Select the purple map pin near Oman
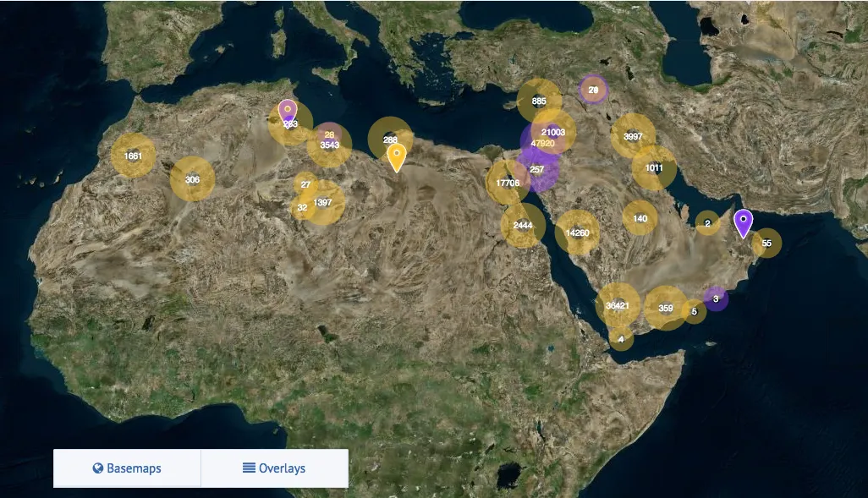 point(744,224)
